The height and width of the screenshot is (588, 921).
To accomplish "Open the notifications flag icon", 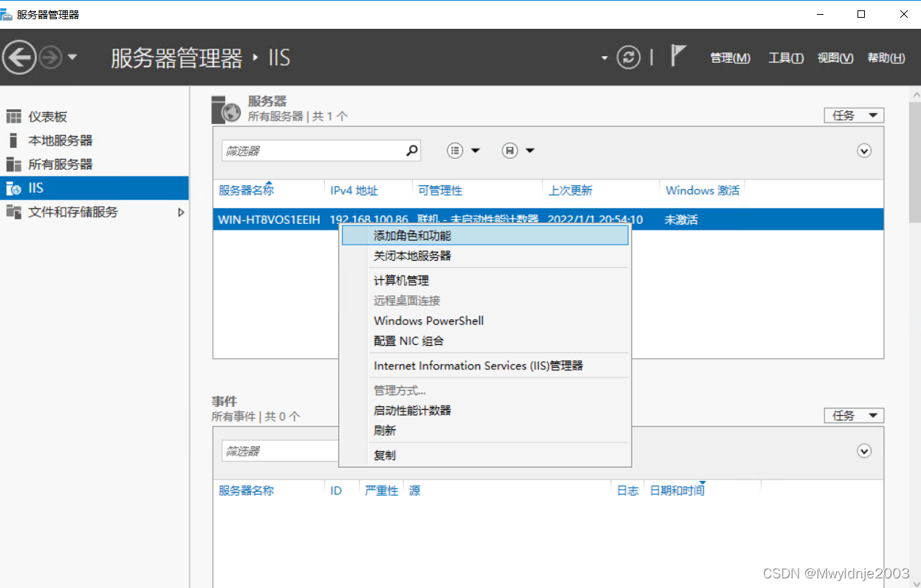I will tap(677, 55).
